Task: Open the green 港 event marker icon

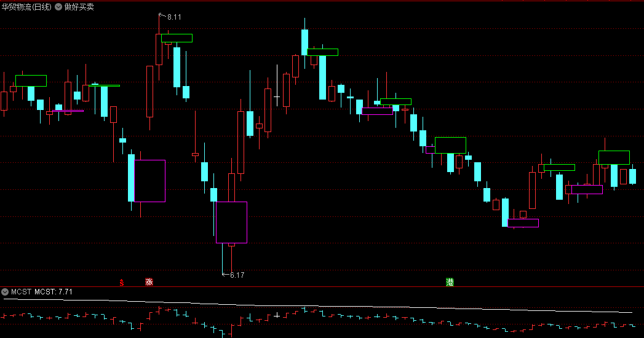Action: (450, 282)
